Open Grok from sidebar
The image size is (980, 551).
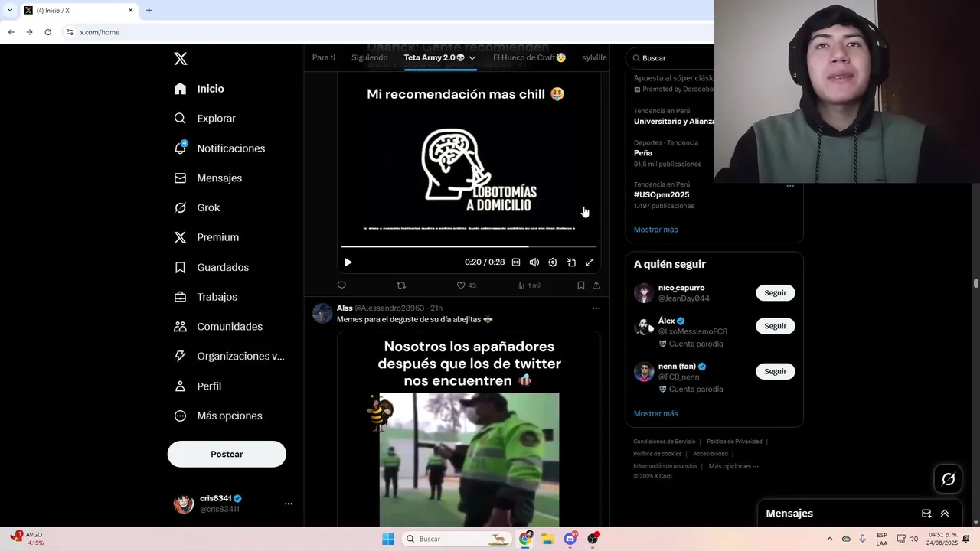[197, 207]
